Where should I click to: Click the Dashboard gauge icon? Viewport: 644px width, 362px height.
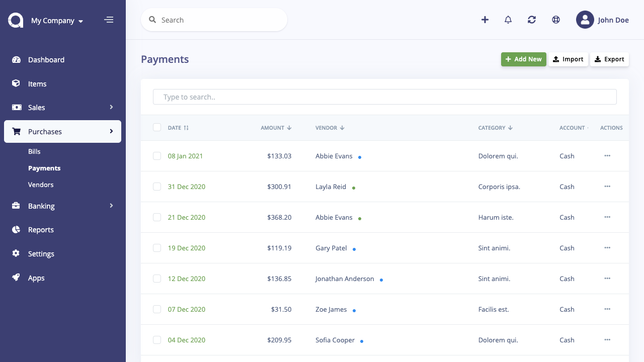(16, 59)
